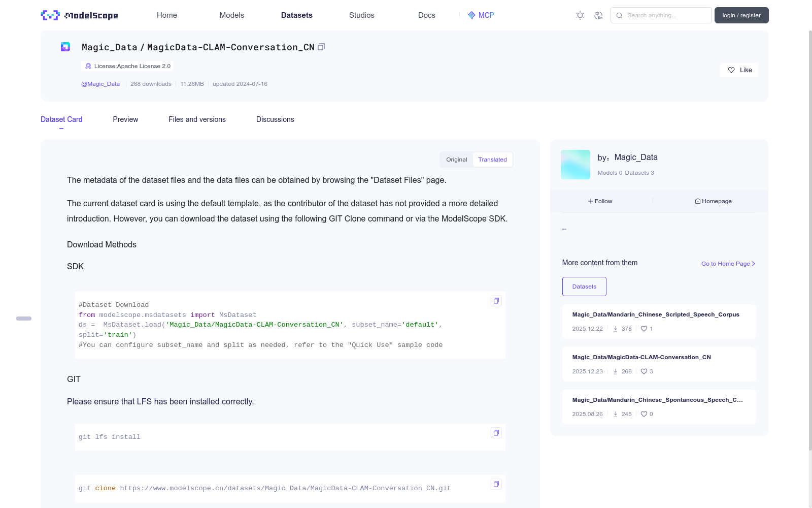Click the download icon on MagicData-CLAM-Conversation_CN card
Viewport: 812px width, 508px height.
(616, 371)
